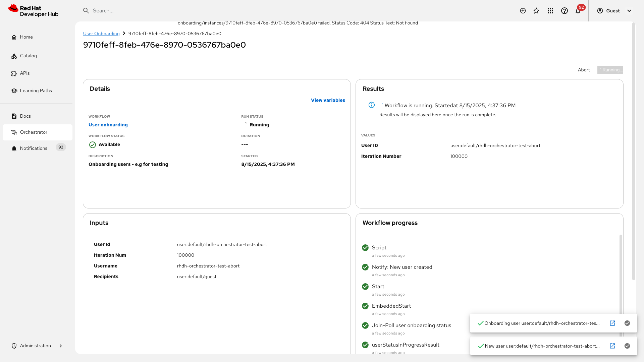Open the View variables link

click(328, 100)
